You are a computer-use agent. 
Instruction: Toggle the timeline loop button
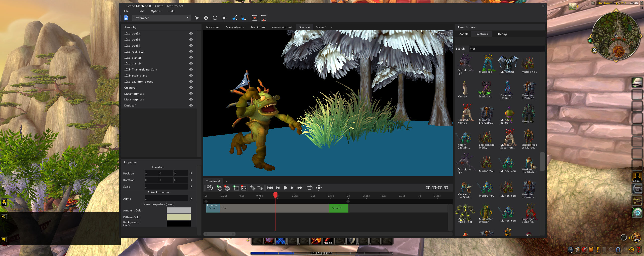[310, 188]
